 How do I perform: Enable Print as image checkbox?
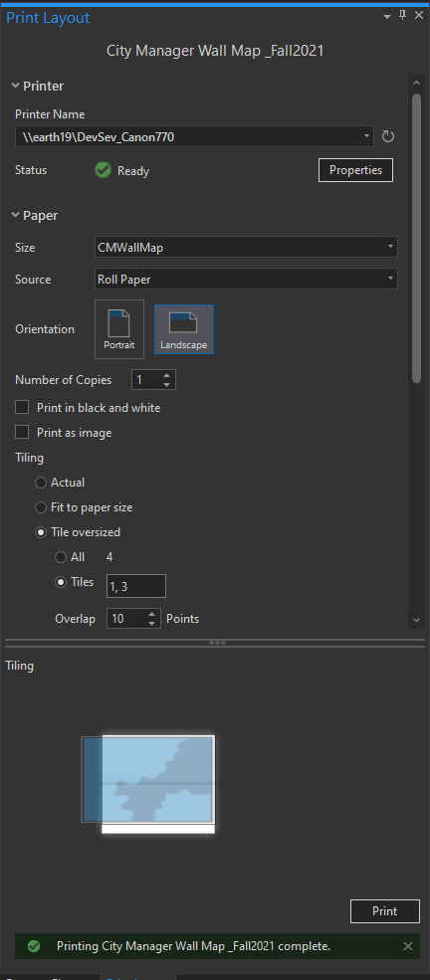click(x=23, y=433)
